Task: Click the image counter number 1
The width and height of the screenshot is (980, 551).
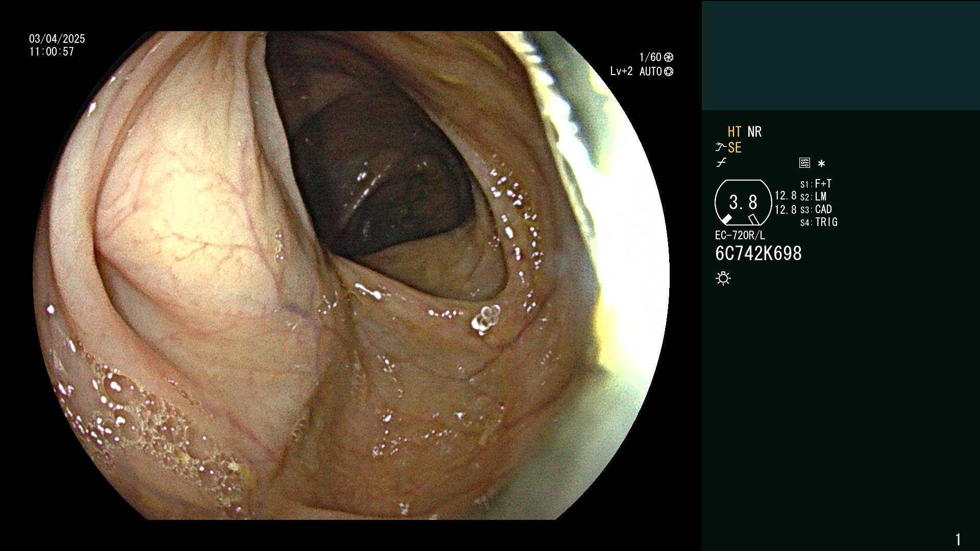Action: point(958,539)
